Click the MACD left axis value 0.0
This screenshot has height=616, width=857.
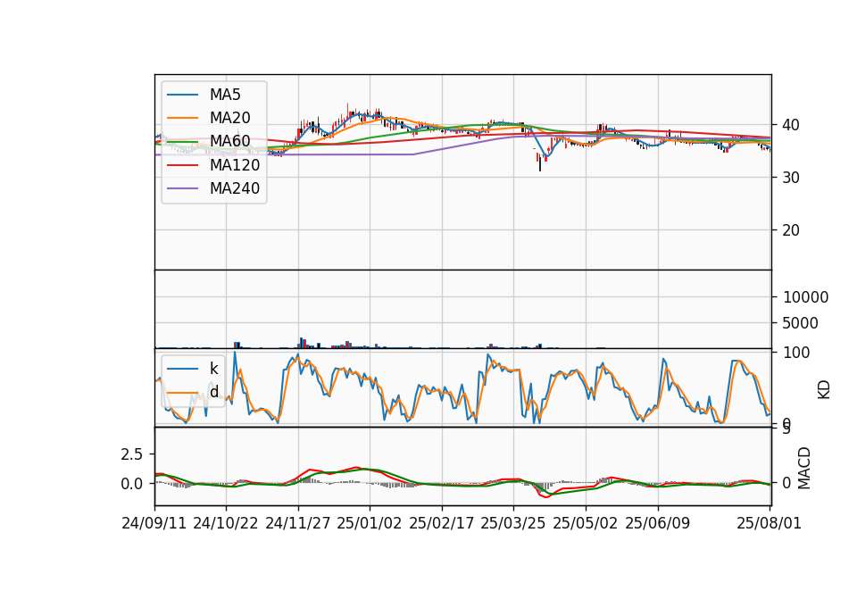click(132, 484)
